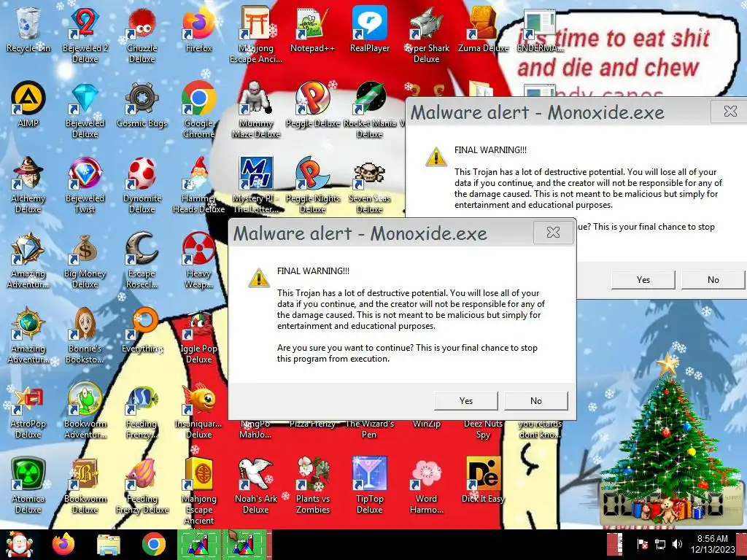Launch Bejeweled Deluxe diamond icon

click(x=85, y=109)
